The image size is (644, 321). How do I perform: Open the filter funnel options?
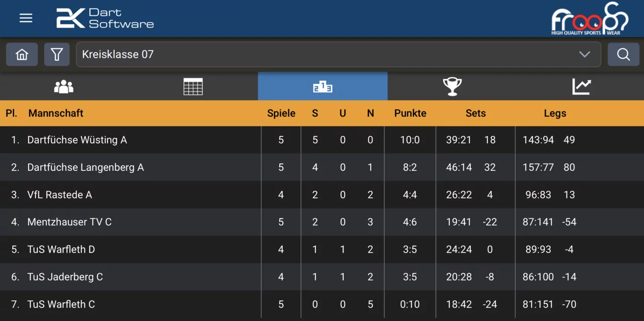tap(57, 54)
